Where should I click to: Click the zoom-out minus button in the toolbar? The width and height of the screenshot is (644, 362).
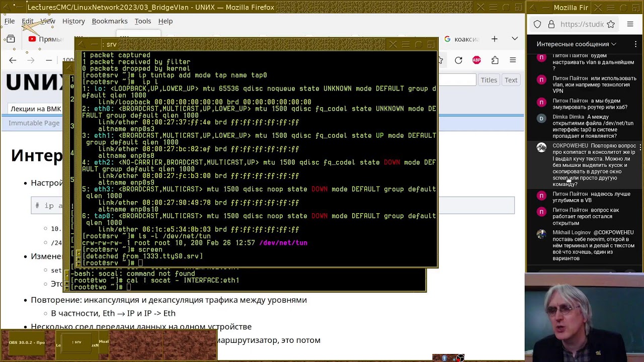tap(49, 60)
